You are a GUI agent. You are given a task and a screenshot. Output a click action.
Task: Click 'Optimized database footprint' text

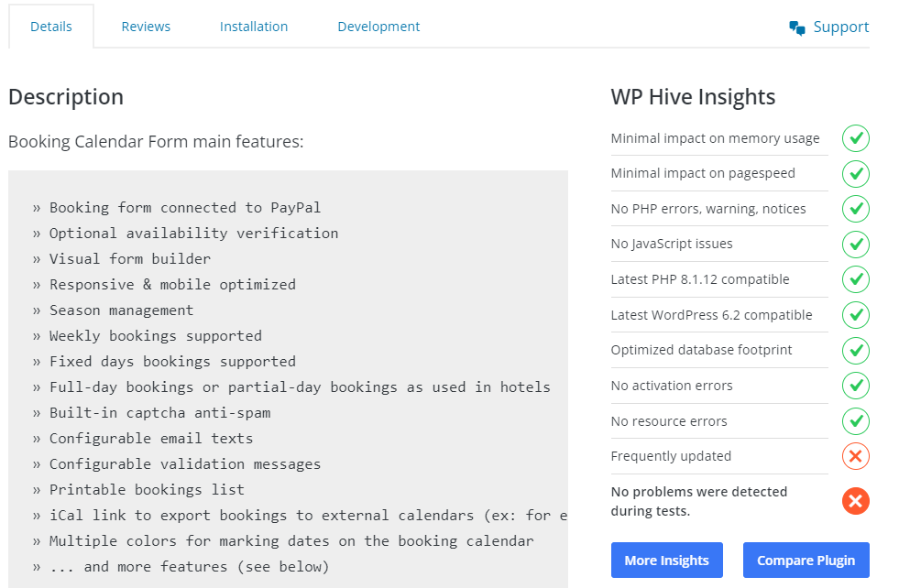tap(701, 350)
